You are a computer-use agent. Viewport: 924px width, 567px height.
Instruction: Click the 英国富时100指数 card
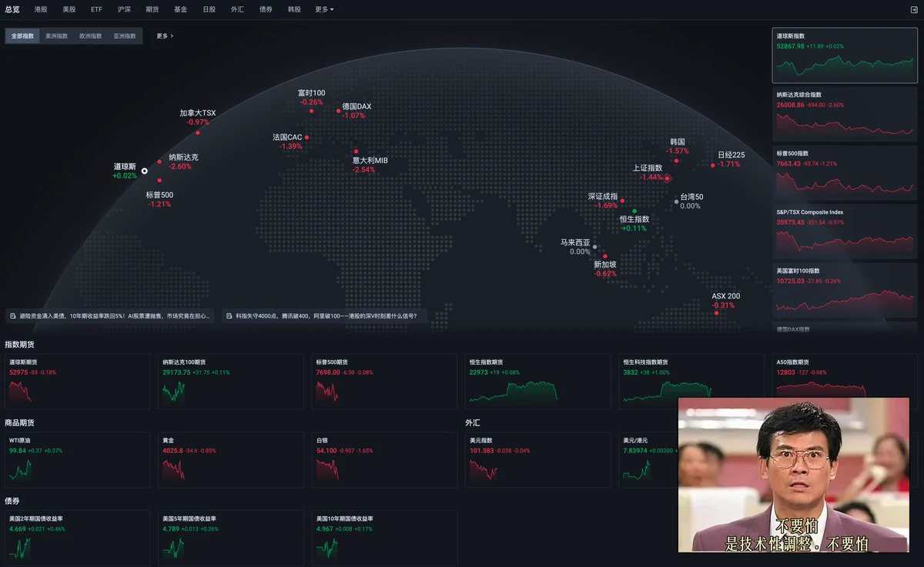tap(845, 290)
